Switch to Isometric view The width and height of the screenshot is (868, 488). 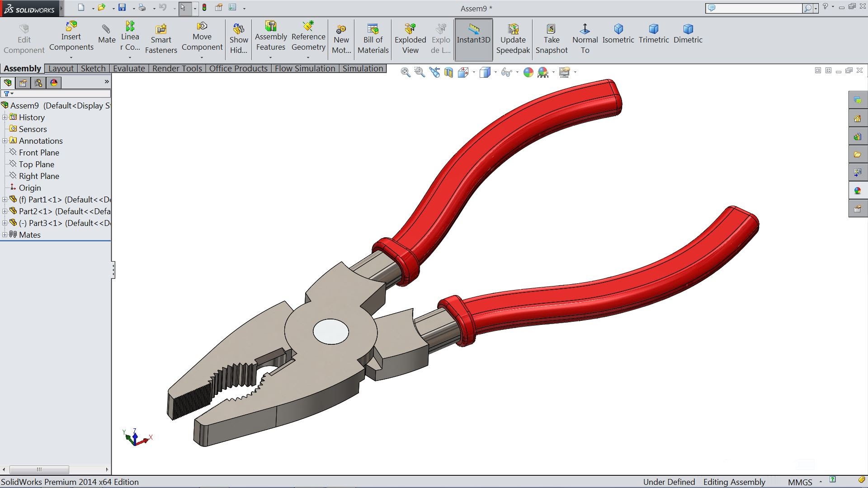pos(618,34)
